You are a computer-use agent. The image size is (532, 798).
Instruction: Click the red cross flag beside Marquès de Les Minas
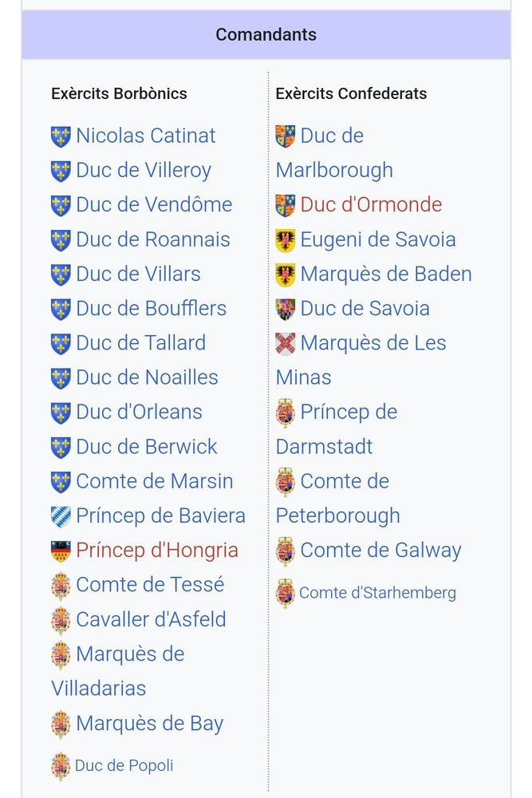coord(285,344)
